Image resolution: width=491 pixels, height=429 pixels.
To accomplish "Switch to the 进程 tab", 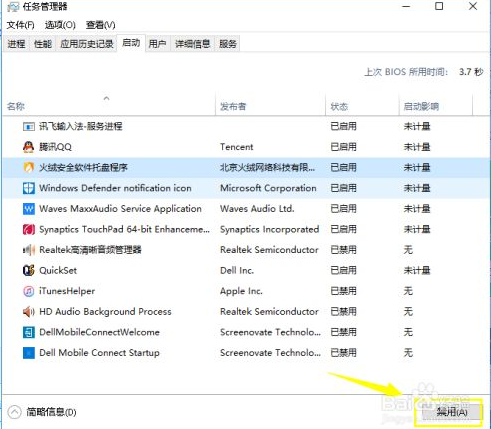I will 17,44.
